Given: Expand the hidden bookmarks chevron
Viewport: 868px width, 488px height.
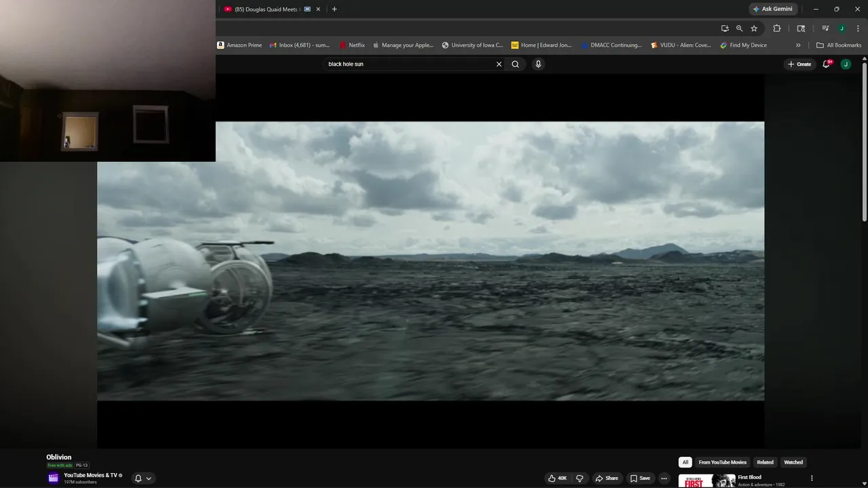Looking at the screenshot, I should coord(798,45).
